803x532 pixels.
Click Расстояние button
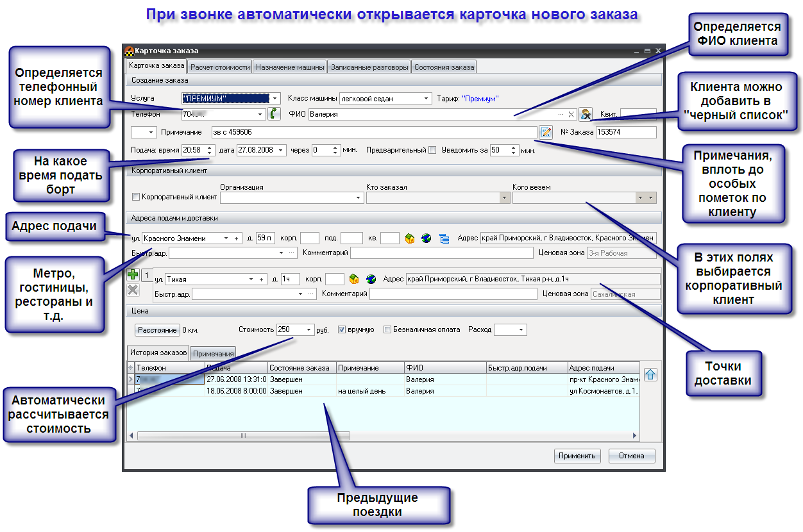[157, 330]
